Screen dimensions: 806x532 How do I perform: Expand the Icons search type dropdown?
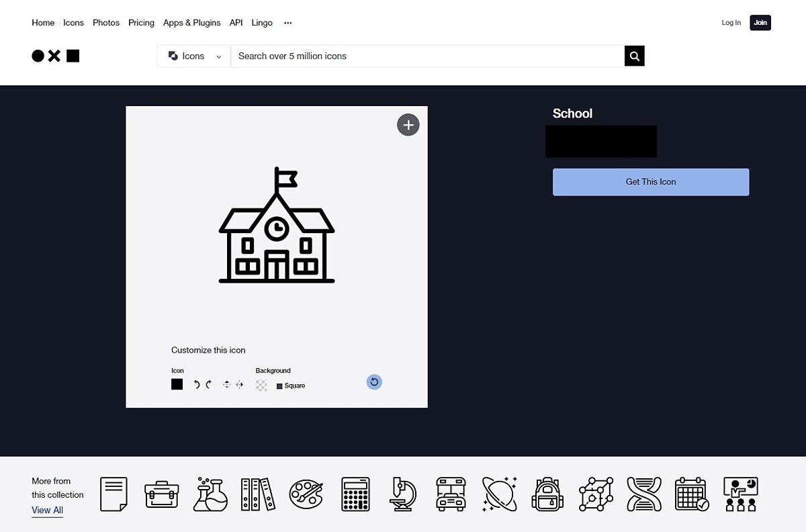[x=194, y=56]
